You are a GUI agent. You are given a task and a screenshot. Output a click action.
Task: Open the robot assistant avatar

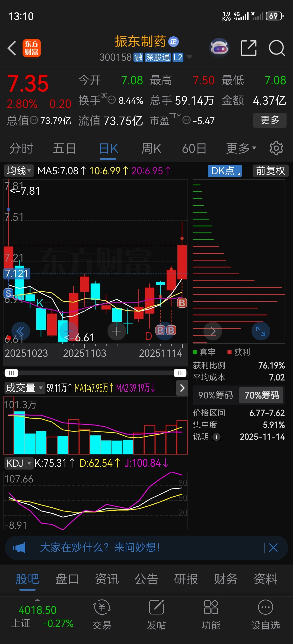click(219, 48)
